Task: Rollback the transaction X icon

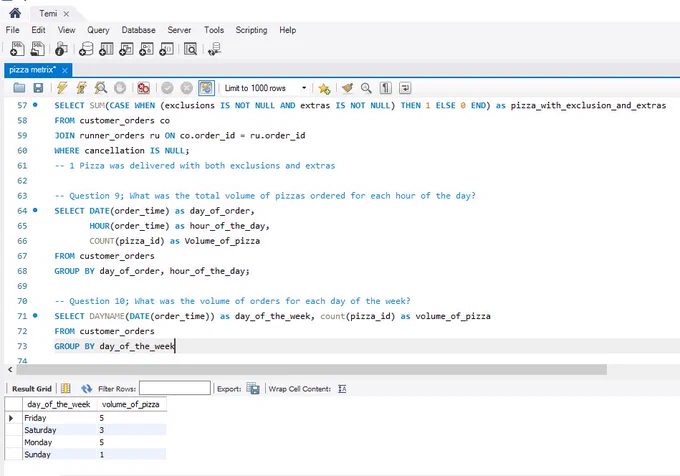Action: pos(186,88)
